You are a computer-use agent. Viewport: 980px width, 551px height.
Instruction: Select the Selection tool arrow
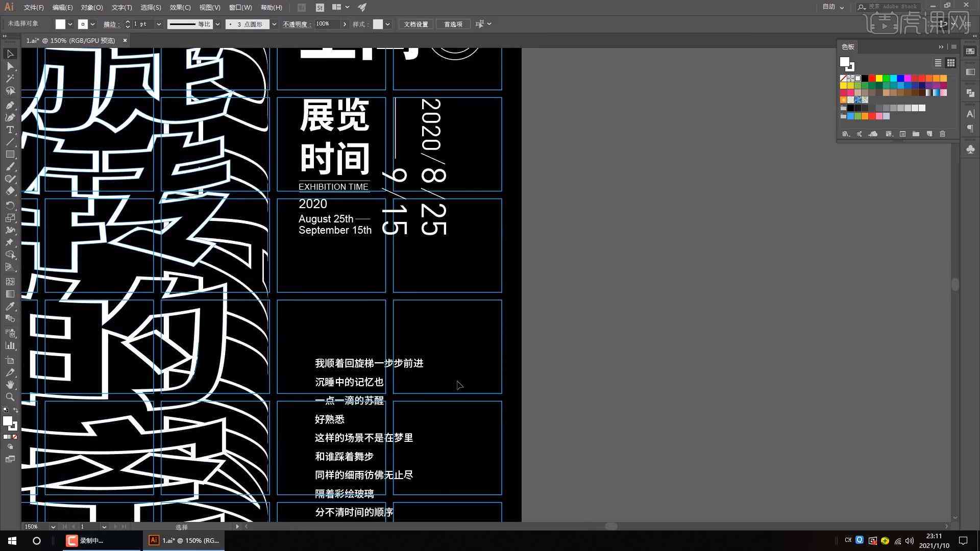[10, 54]
